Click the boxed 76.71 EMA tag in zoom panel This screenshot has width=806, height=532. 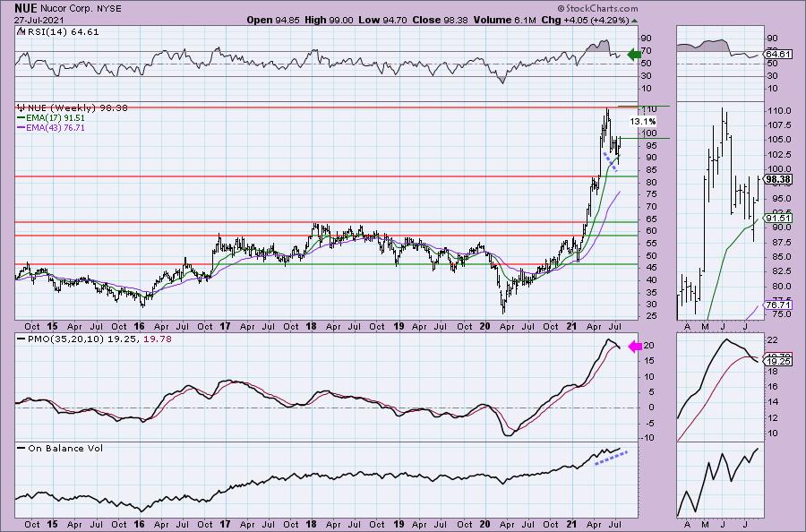pos(777,305)
